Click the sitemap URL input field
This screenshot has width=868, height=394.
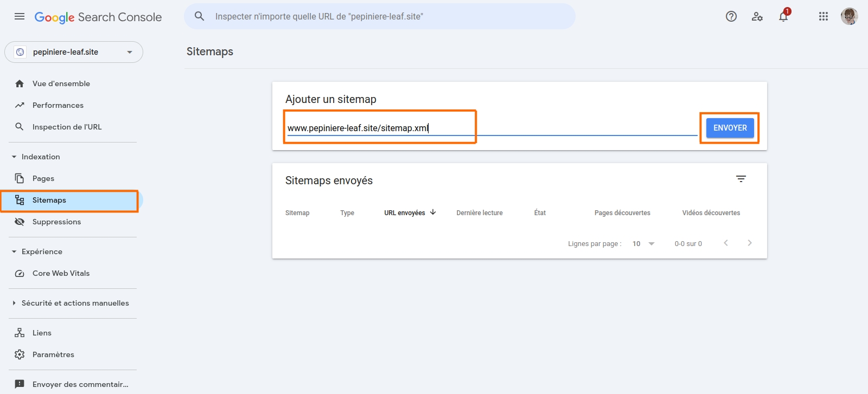click(492, 128)
